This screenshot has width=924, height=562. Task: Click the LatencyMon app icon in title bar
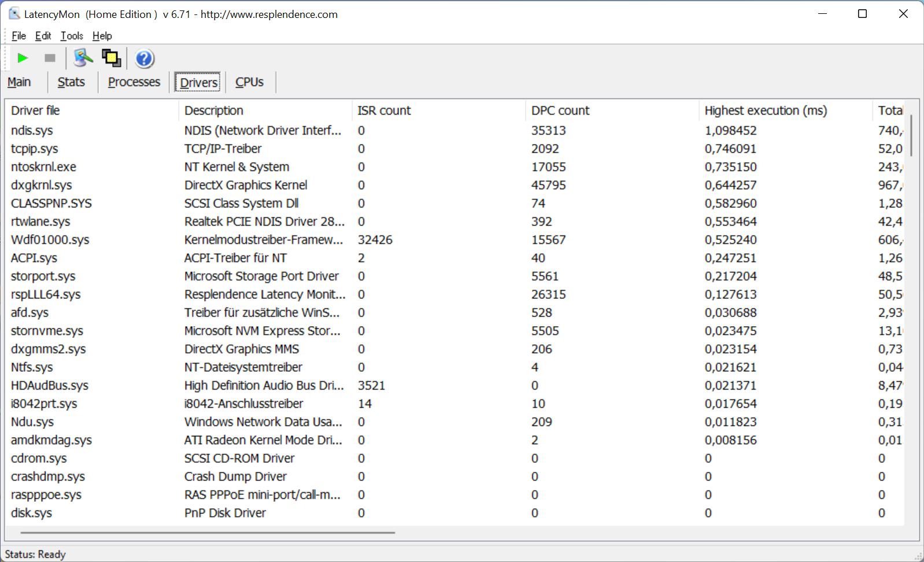(14, 14)
